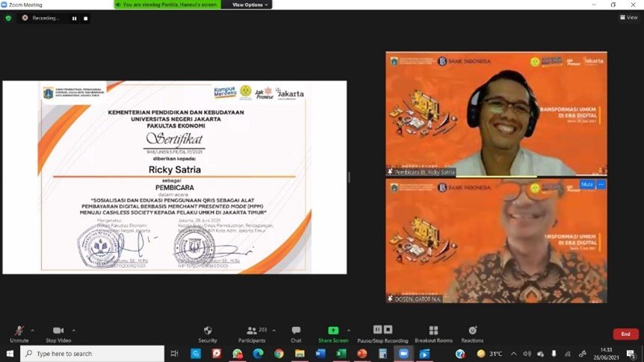Stop recording from the bottom toolbar

point(388,329)
